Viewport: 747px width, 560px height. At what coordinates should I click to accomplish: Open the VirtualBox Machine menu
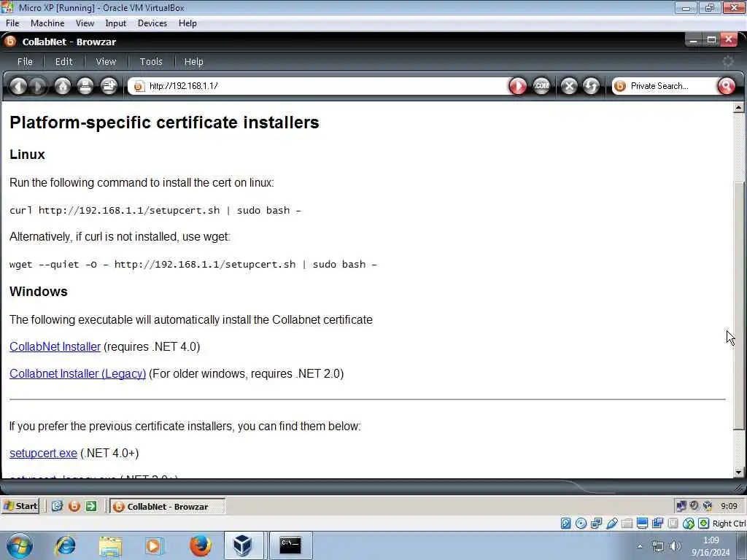(x=47, y=23)
